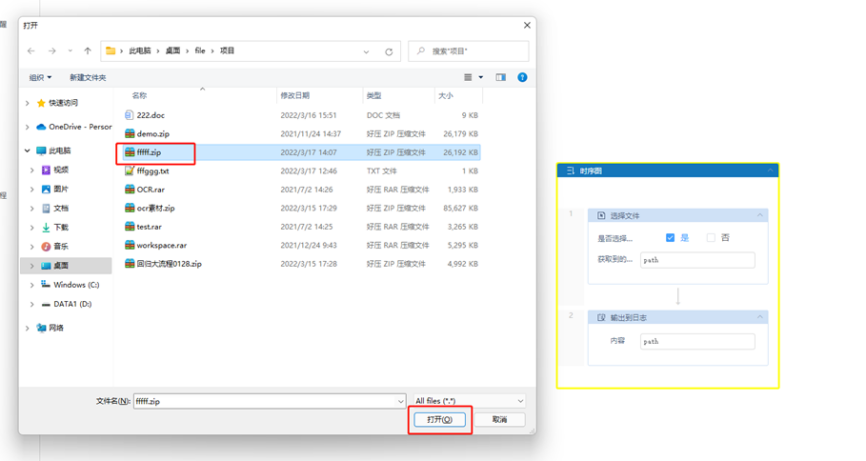Viewport: 866px width, 461px height.
Task: Collapse the 选择文件 step panel
Action: pyautogui.click(x=760, y=215)
